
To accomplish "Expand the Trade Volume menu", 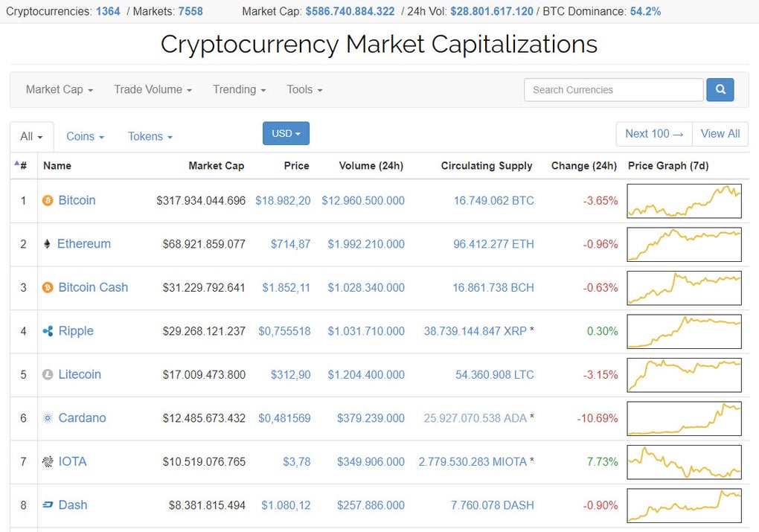I will click(153, 89).
